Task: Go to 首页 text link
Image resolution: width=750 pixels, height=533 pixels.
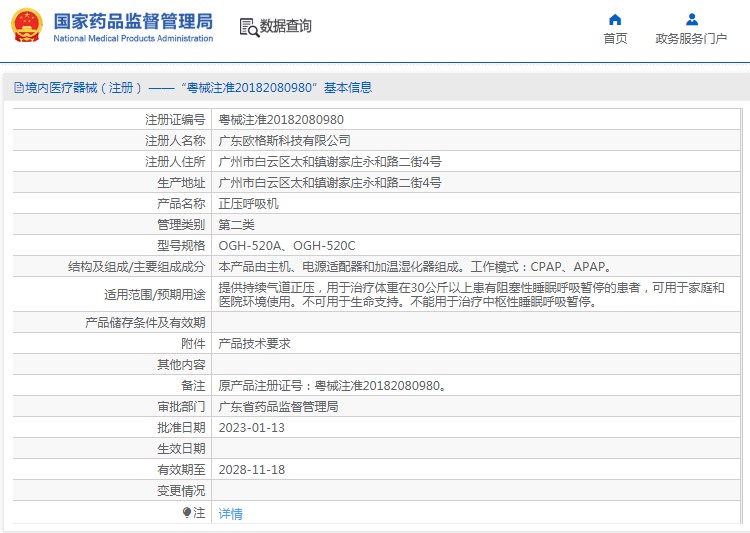Action: (x=615, y=39)
